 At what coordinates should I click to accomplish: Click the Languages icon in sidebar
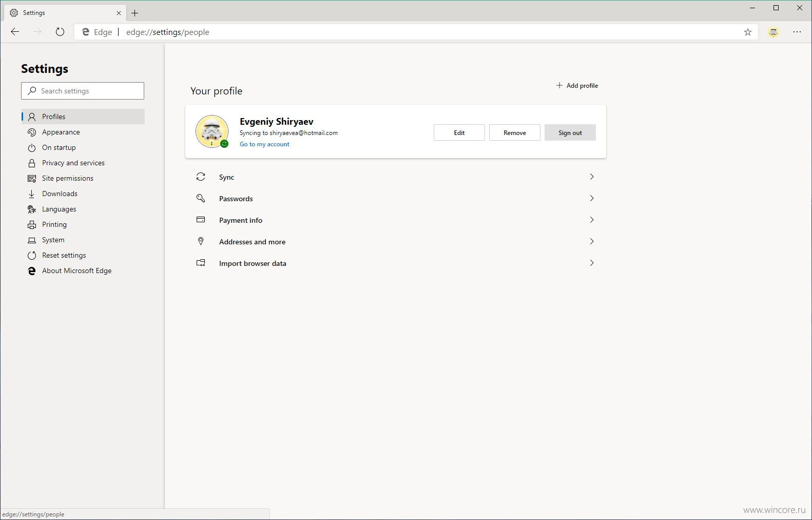click(x=32, y=209)
